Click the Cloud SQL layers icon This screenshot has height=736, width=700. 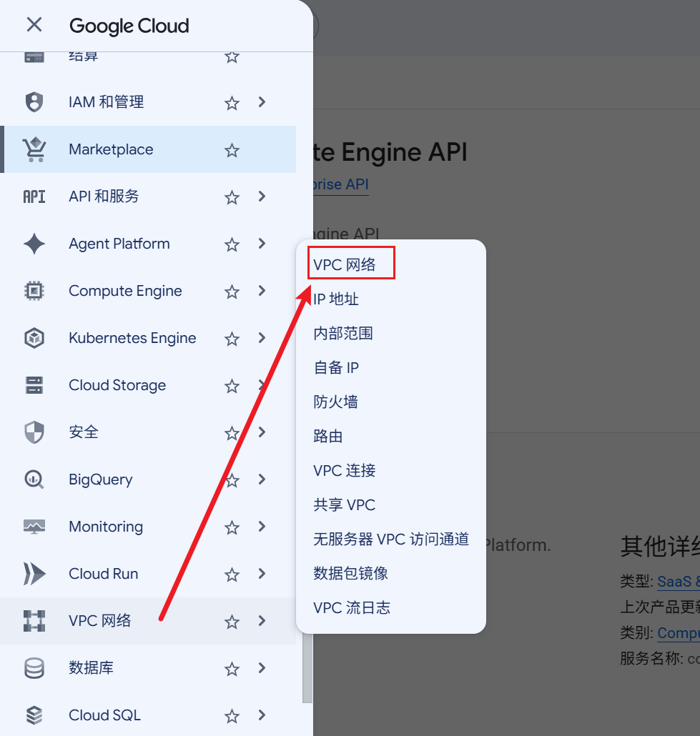coord(34,715)
